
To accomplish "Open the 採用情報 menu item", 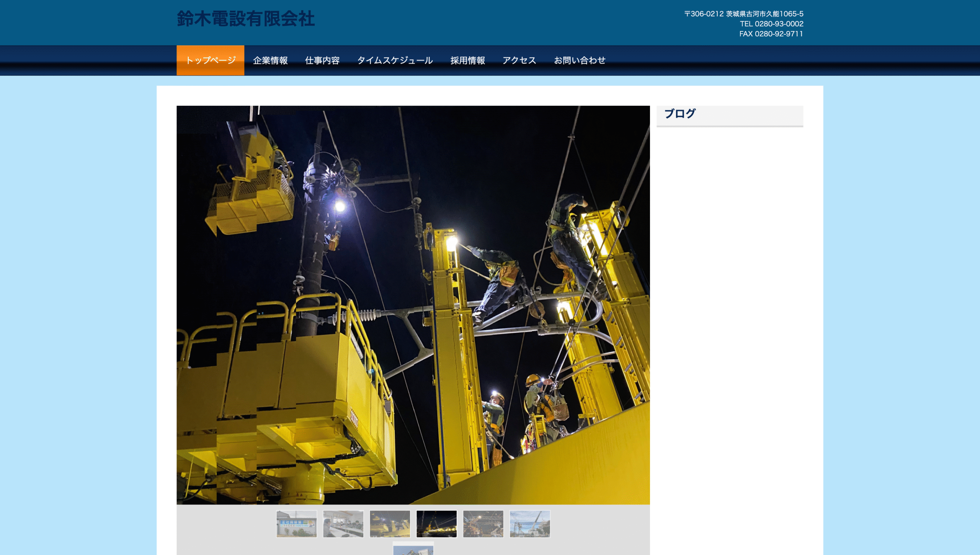I will 467,61.
